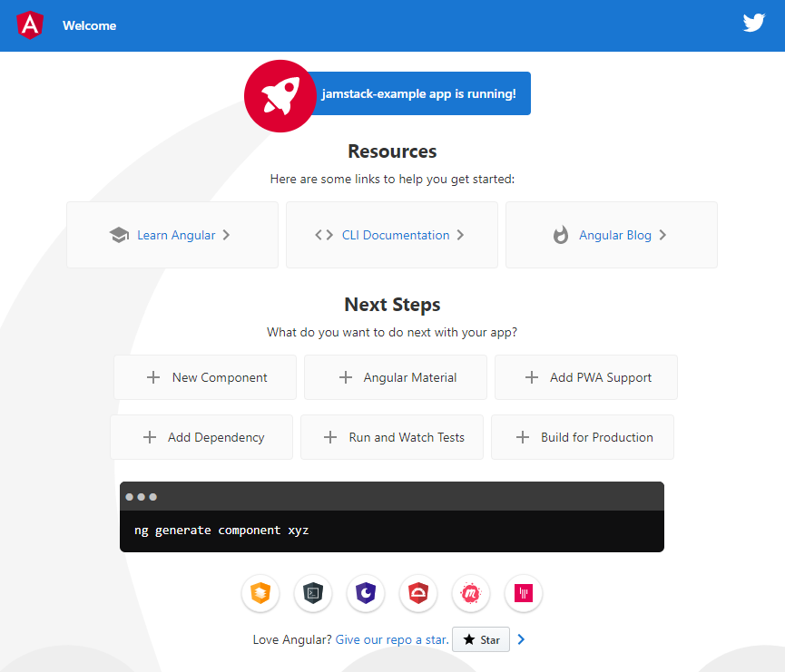Click the Angular logo in header
The image size is (785, 672).
tap(30, 25)
